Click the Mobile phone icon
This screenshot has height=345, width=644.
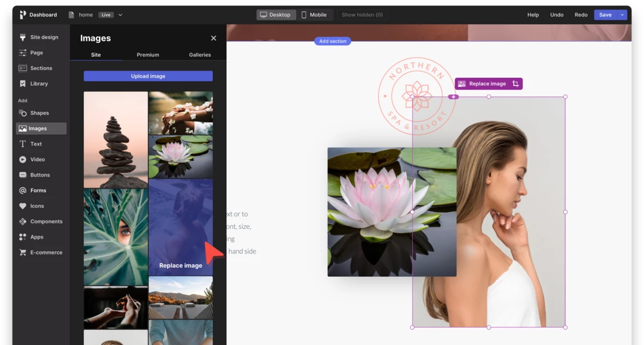(x=304, y=15)
